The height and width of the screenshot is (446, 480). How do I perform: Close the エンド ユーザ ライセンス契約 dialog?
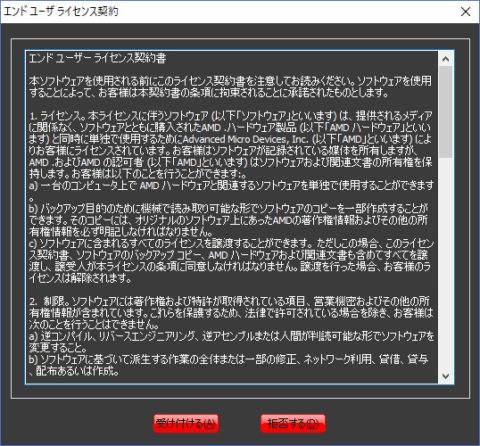(465, 12)
